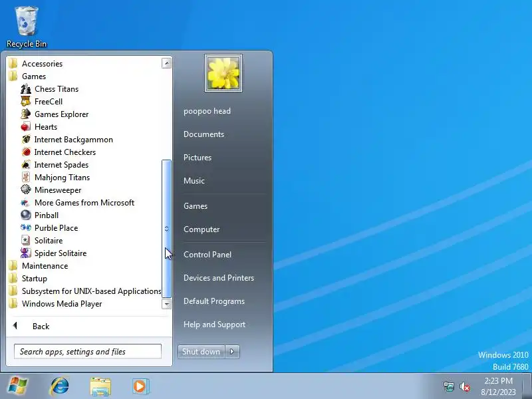Open Computer from the Start menu
This screenshot has height=399, width=532.
click(x=201, y=229)
